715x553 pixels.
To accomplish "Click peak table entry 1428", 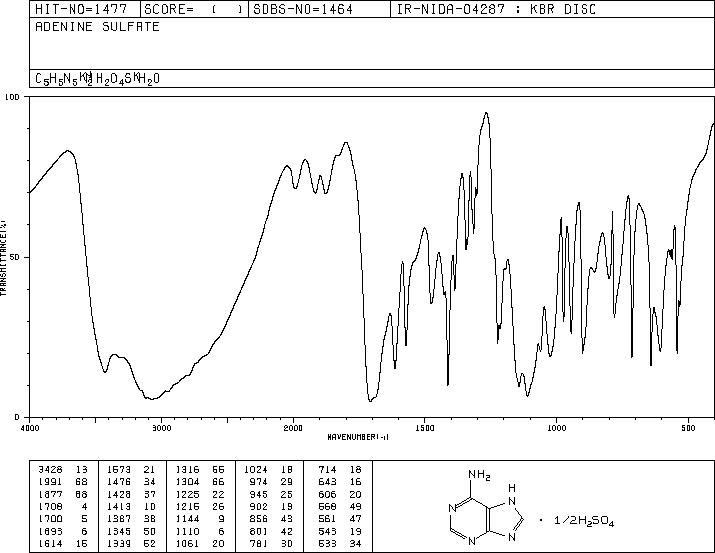I will coord(119,495).
